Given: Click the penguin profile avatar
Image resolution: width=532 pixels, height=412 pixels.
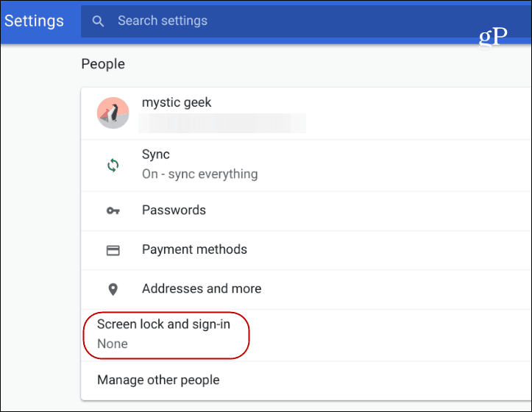Looking at the screenshot, I should 113,113.
